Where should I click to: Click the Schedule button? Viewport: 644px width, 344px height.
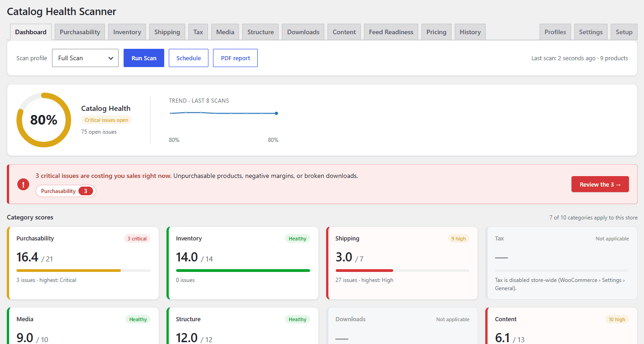pos(188,58)
